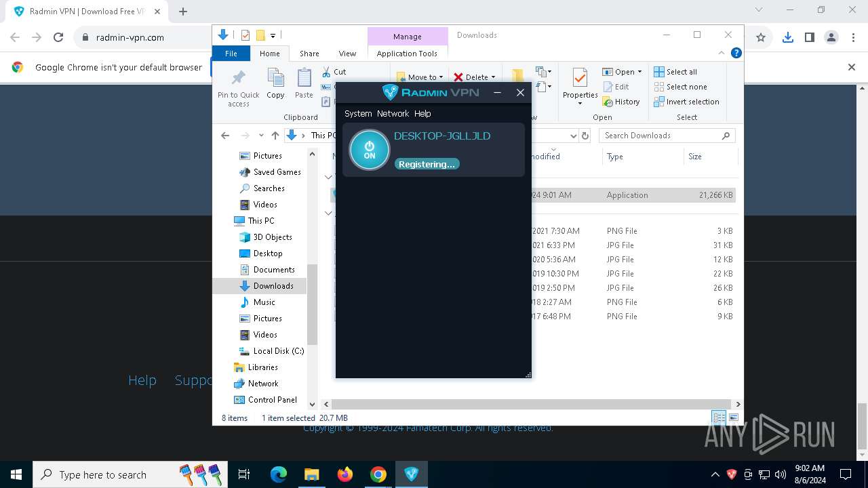
Task: Click the Explorer back arrow
Action: pyautogui.click(x=225, y=136)
